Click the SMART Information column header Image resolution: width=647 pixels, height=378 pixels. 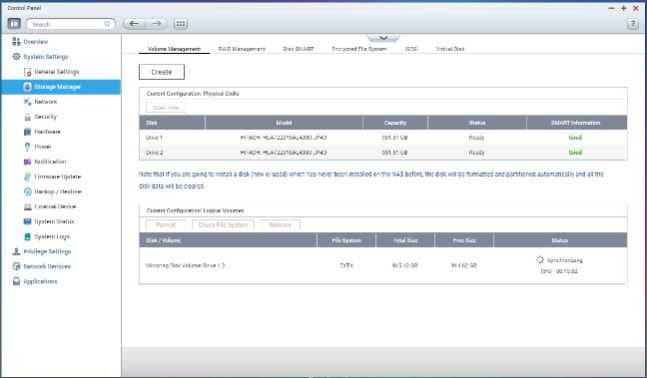tap(576, 123)
